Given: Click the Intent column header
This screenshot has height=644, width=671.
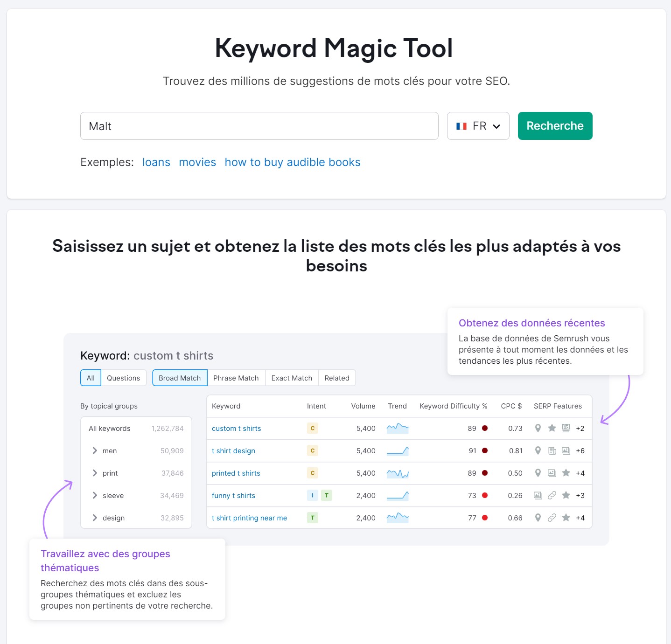Looking at the screenshot, I should click(x=316, y=406).
